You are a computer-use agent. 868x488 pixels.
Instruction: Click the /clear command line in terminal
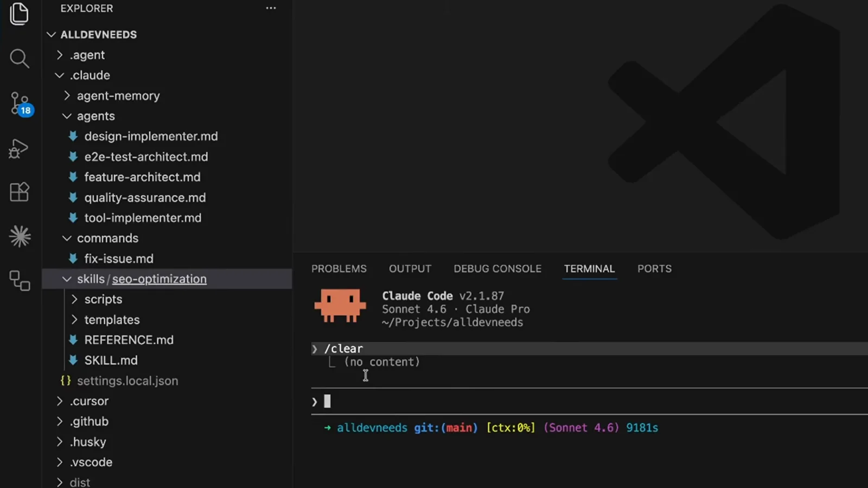(x=589, y=349)
